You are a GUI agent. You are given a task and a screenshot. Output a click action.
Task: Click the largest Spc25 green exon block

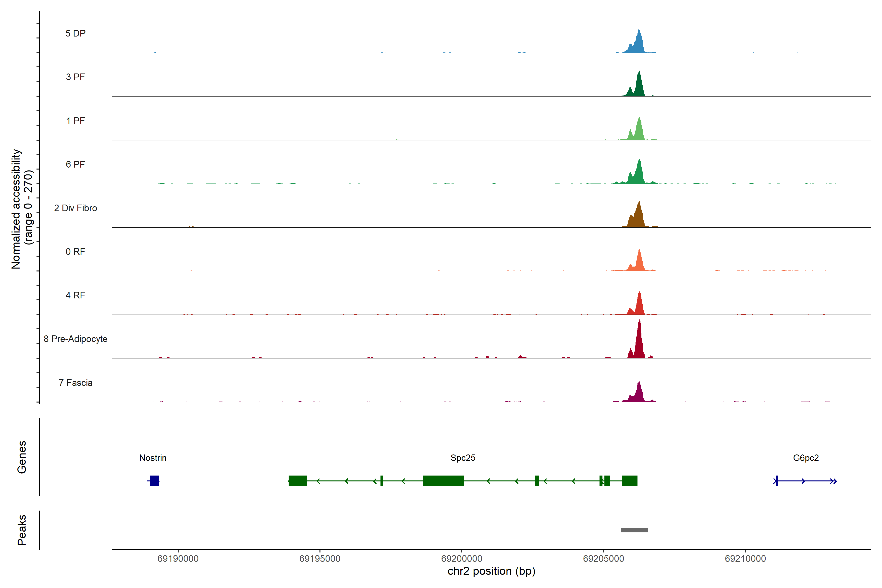click(x=444, y=481)
